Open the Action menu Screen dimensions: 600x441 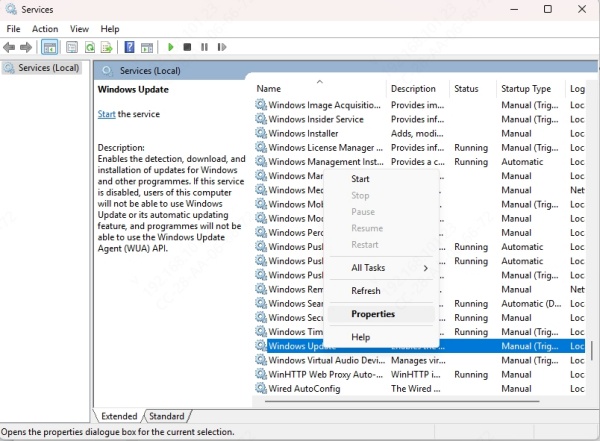(x=45, y=29)
